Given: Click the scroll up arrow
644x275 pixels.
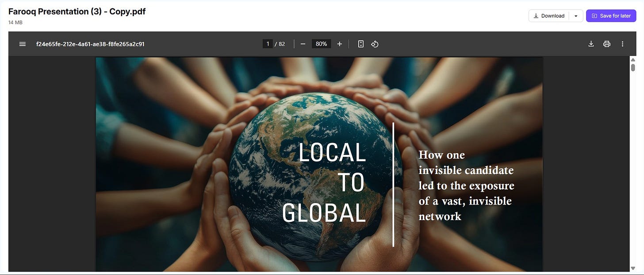Looking at the screenshot, I should [x=633, y=59].
